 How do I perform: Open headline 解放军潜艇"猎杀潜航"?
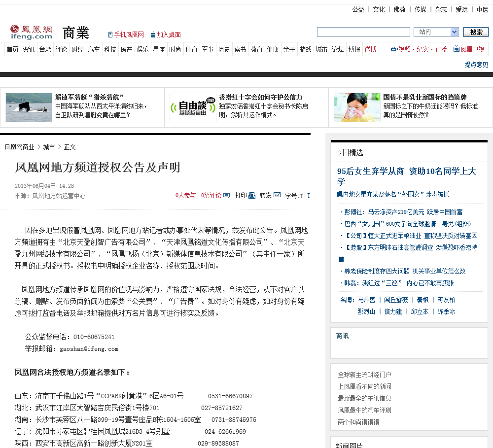coord(89,97)
